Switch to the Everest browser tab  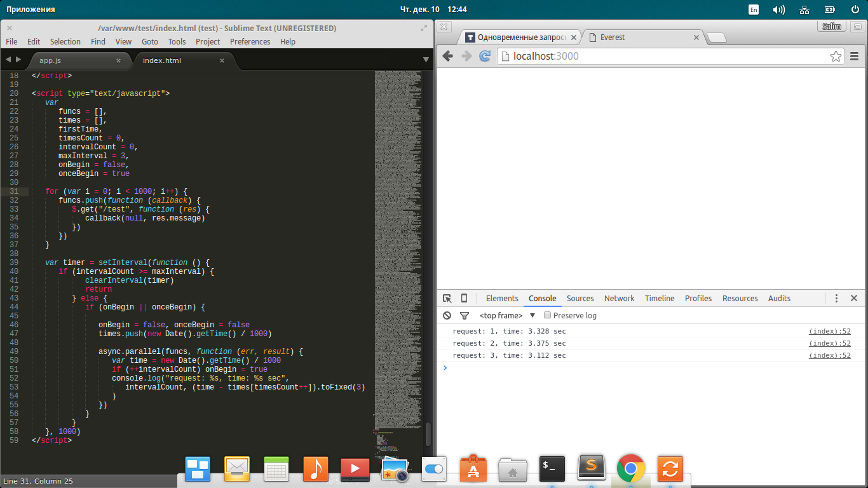[x=642, y=37]
